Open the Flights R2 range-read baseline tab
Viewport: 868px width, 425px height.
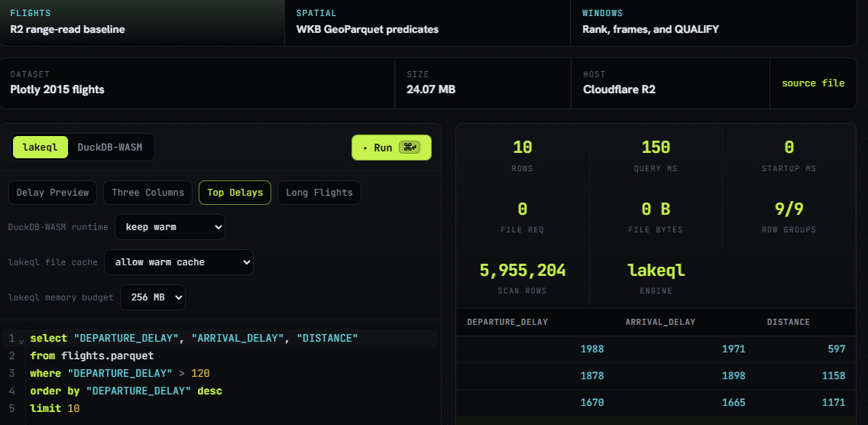142,22
